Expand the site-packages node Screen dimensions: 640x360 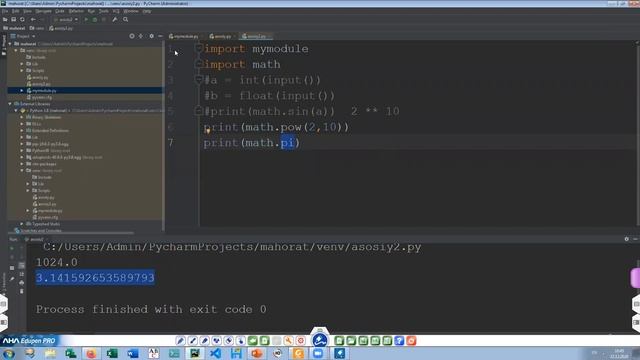22,164
